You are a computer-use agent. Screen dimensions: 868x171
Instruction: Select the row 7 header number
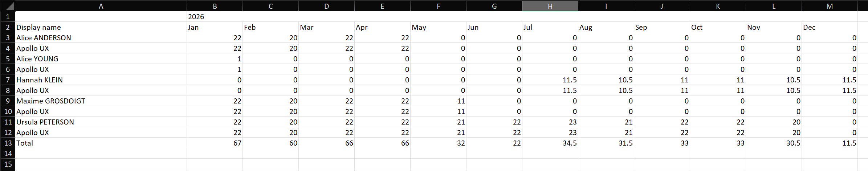(8, 80)
